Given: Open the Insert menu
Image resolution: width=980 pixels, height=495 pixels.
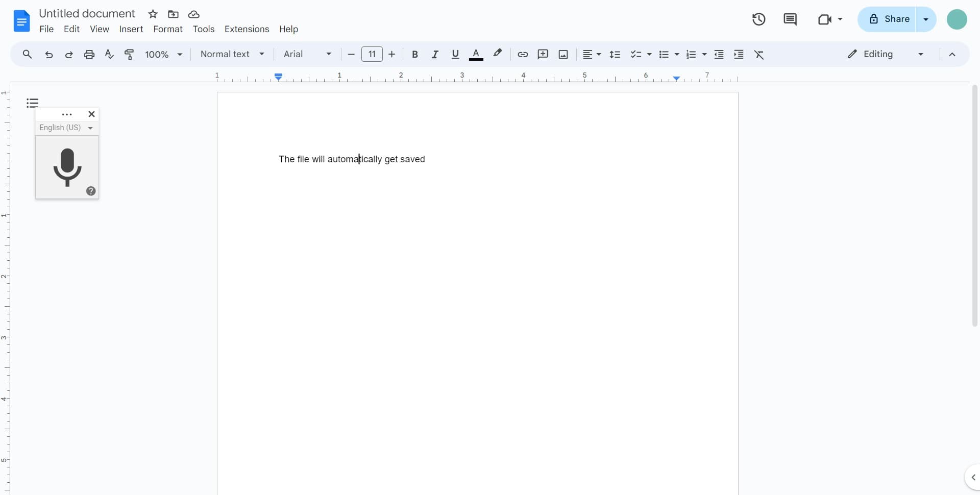Looking at the screenshot, I should coord(131,29).
